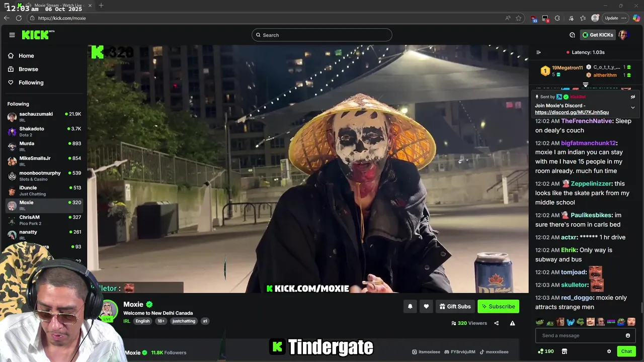
Task: Open the Copilot icon in browser toolbar
Action: tap(636, 18)
